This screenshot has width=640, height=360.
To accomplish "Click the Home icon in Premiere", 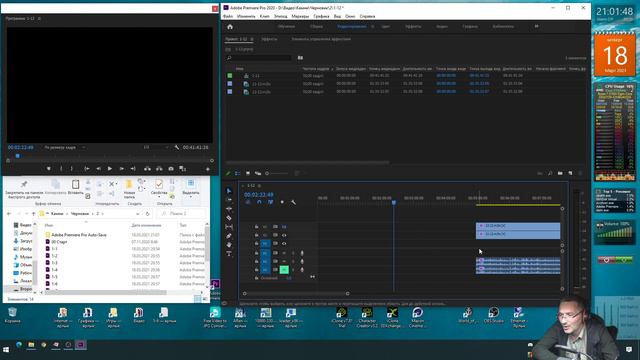I will pos(230,27).
